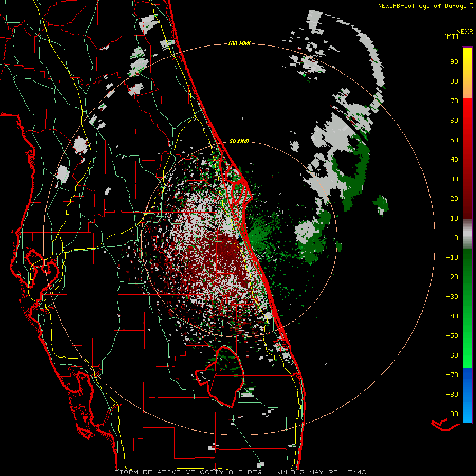Click the positive 20 scale value
476x476 pixels.
(x=454, y=199)
